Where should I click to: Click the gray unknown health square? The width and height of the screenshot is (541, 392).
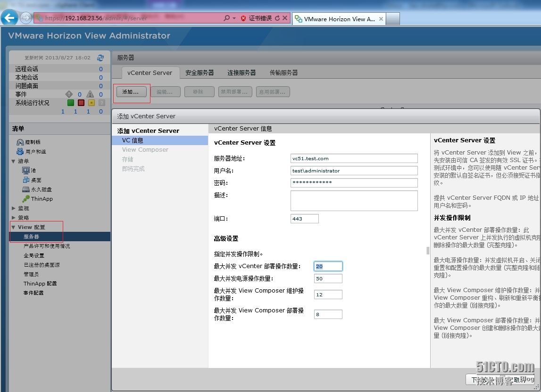click(x=102, y=103)
